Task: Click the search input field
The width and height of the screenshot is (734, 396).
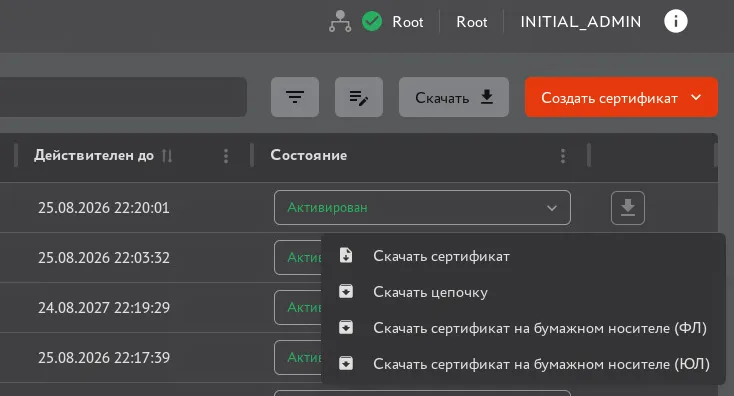Action: (x=123, y=97)
